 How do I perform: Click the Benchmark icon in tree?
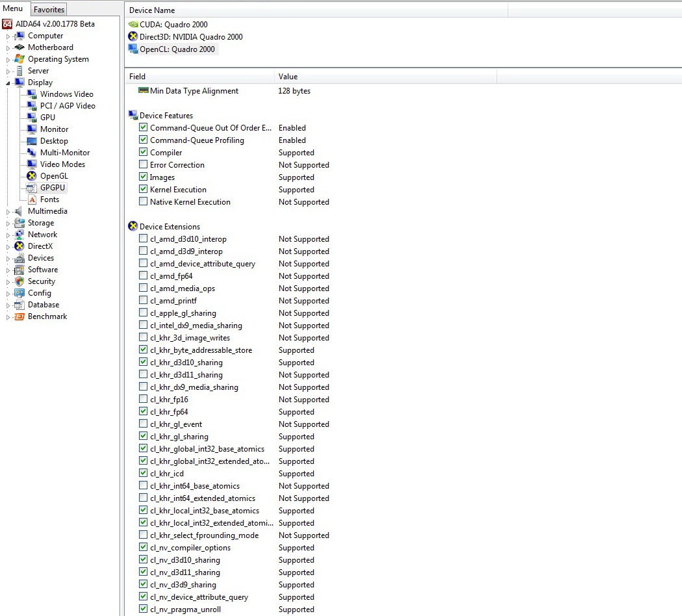coord(19,316)
